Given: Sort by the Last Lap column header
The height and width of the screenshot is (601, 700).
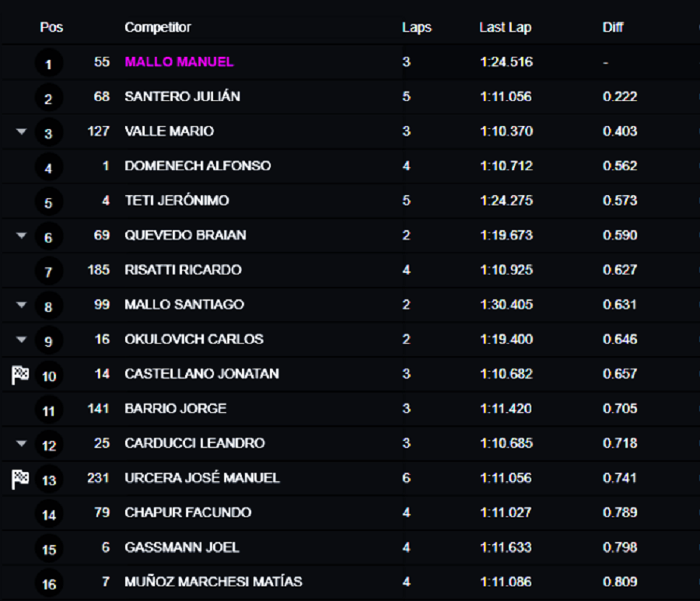Looking at the screenshot, I should tap(506, 27).
